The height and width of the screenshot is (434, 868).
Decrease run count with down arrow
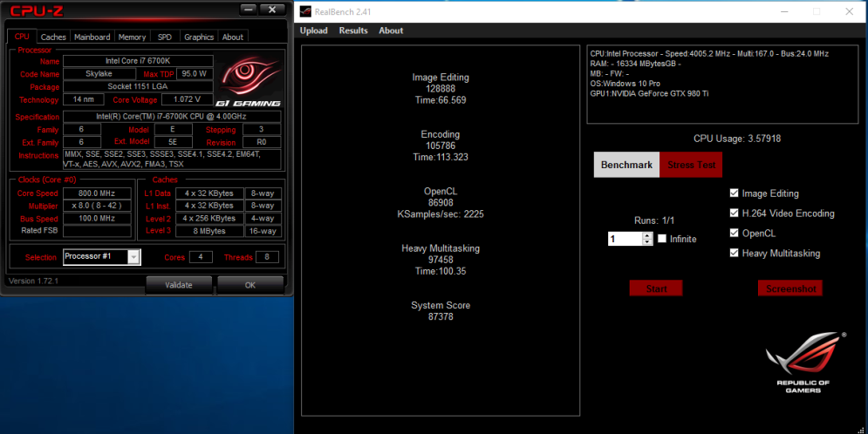point(647,242)
